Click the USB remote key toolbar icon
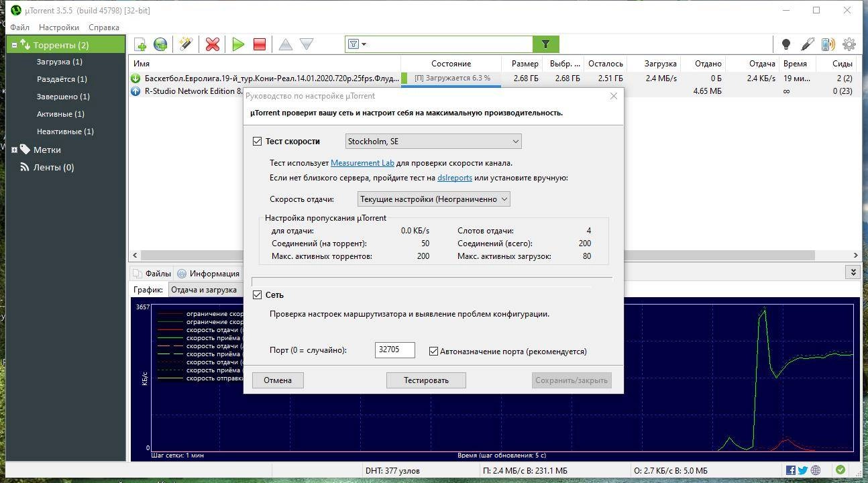The height and width of the screenshot is (483, 868). coord(808,44)
